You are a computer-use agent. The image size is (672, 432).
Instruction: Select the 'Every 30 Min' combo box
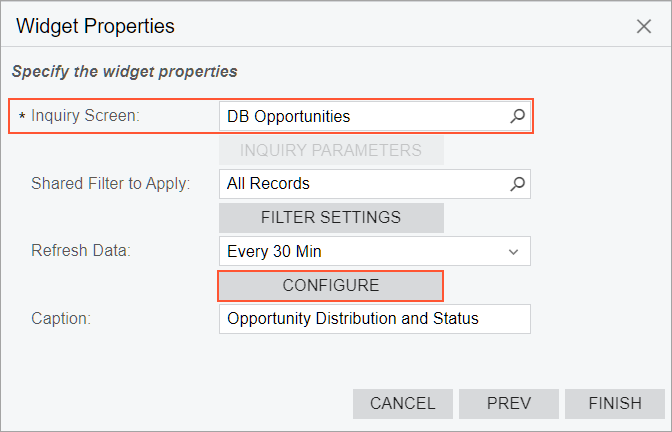pos(362,252)
